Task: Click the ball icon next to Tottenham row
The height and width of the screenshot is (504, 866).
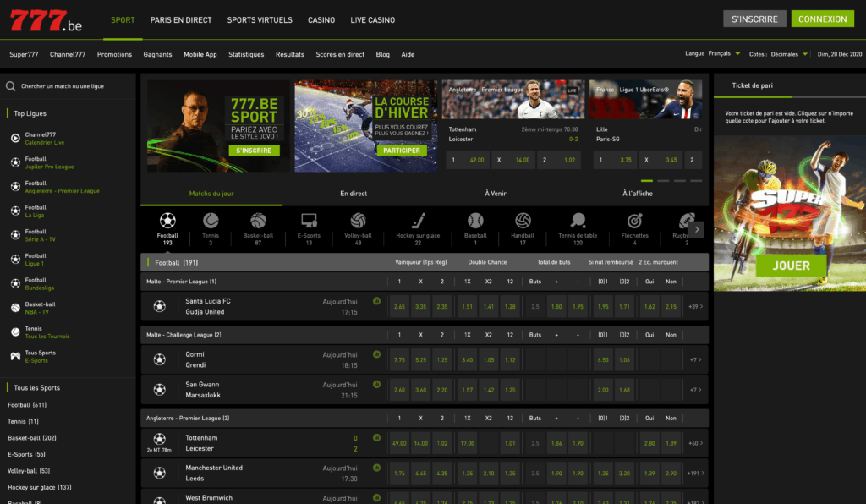Action: tap(160, 439)
